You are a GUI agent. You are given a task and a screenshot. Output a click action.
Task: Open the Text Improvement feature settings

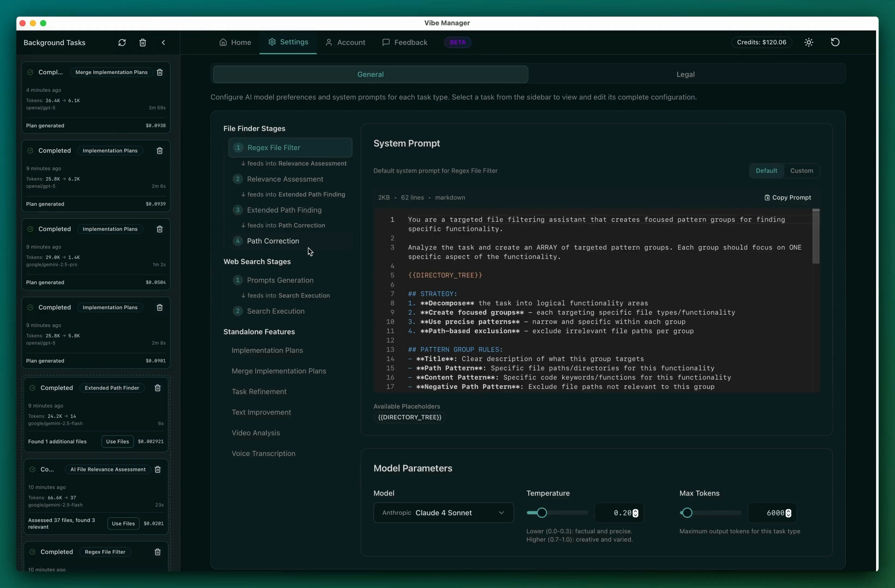point(261,412)
